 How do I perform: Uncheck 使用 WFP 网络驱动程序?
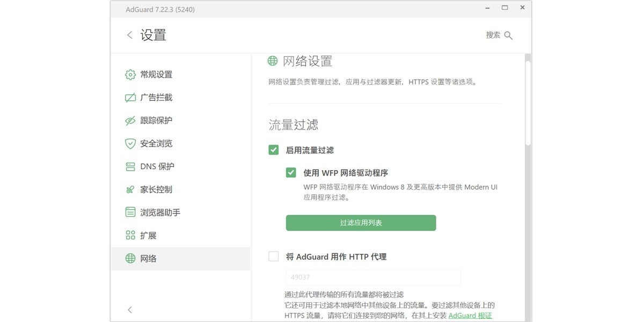coord(290,172)
